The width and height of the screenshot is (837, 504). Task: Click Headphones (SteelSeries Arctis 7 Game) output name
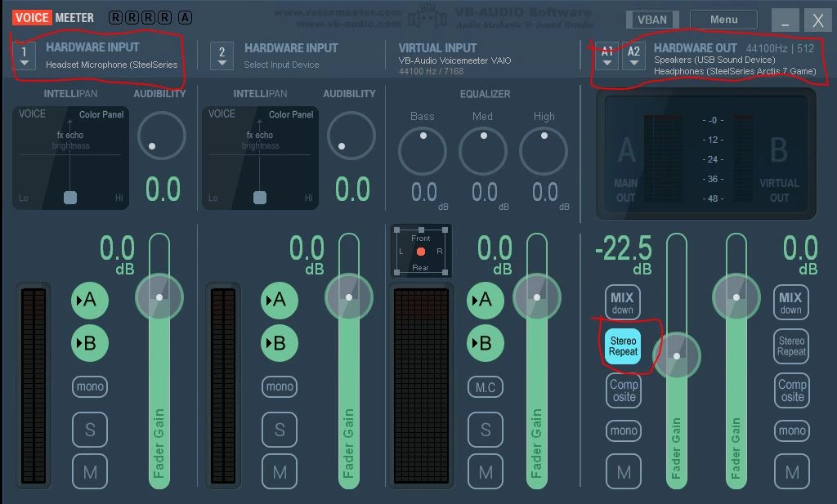[x=735, y=71]
